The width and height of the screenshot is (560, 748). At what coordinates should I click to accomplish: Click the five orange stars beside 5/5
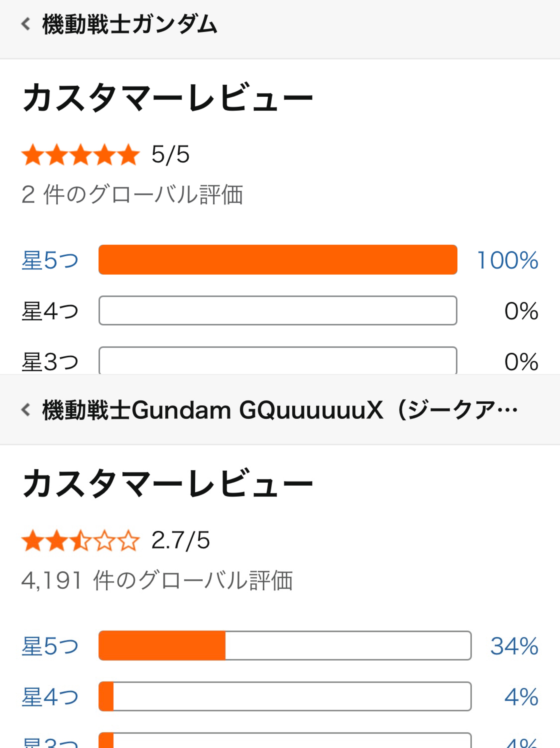pyautogui.click(x=80, y=155)
